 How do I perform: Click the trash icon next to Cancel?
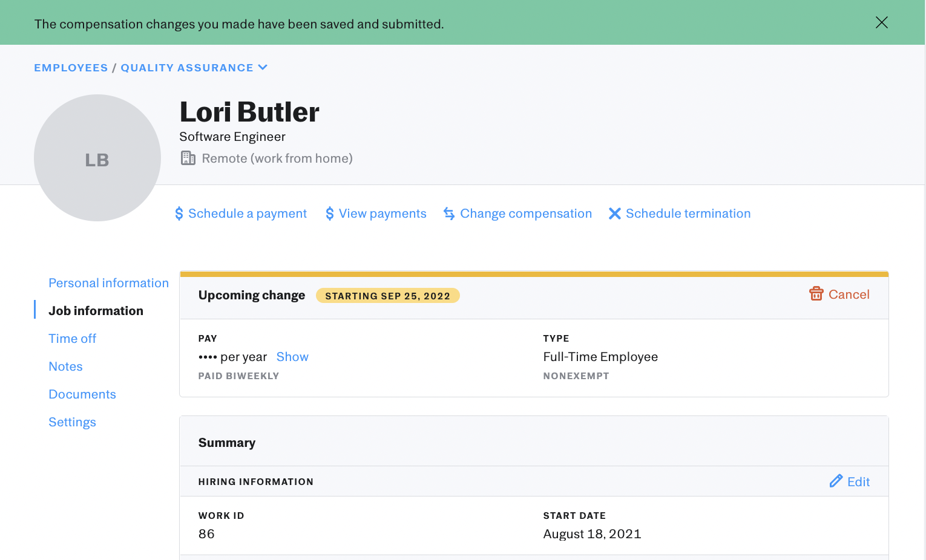[x=816, y=294]
